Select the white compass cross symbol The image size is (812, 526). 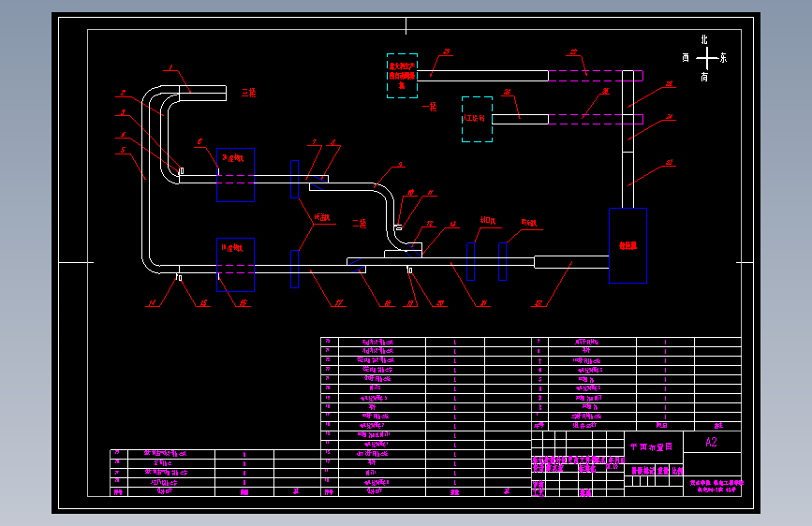coord(707,58)
